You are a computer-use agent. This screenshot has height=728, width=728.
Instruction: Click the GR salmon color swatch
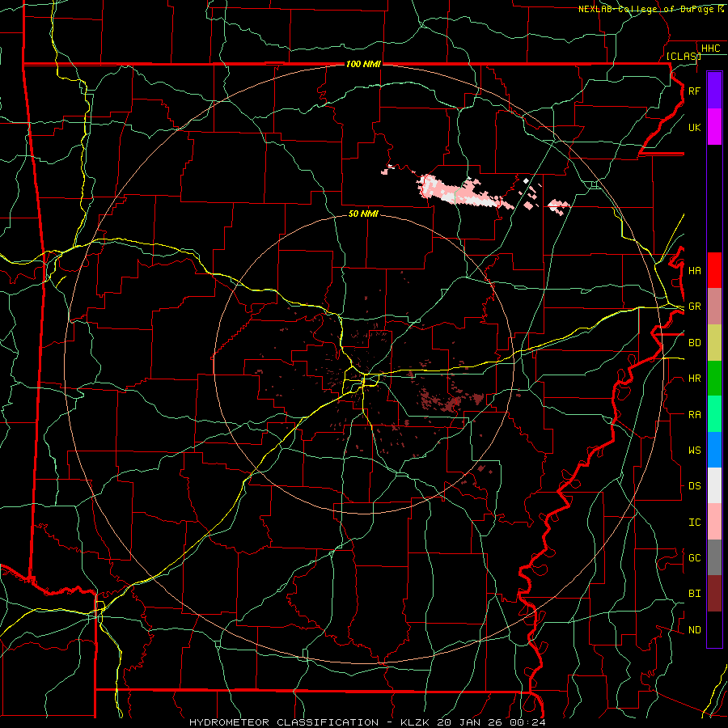[714, 306]
